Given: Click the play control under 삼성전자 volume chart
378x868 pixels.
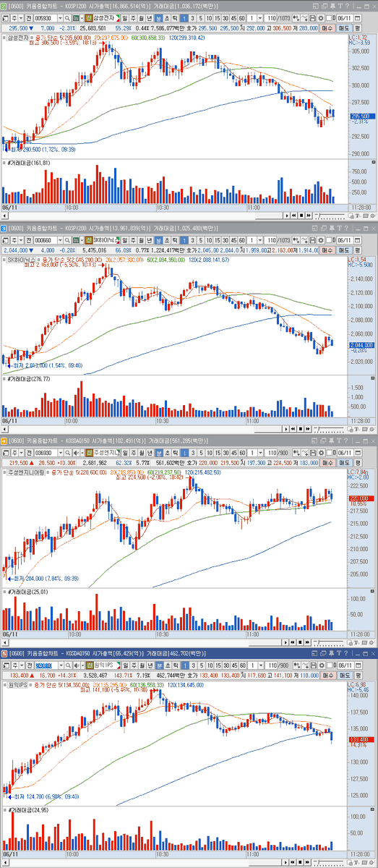Looking at the screenshot, I should coord(287,215).
